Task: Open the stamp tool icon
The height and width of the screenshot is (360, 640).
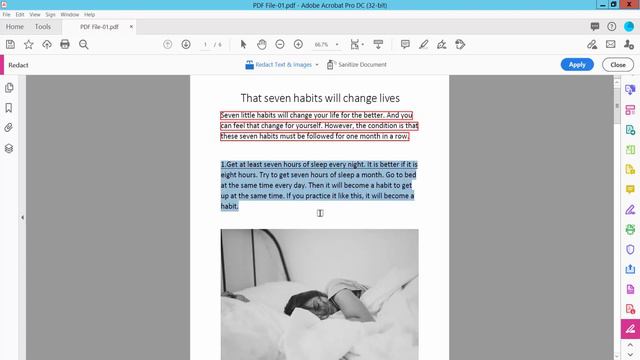Action: click(x=460, y=44)
